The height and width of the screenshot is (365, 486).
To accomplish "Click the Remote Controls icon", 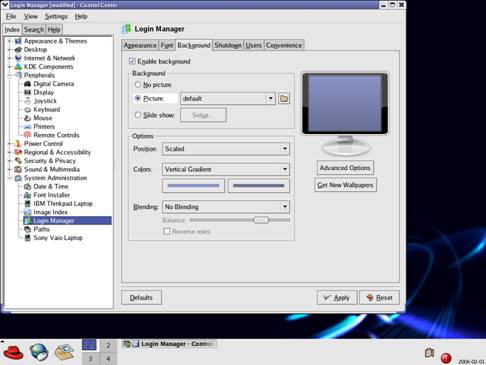I will click(28, 135).
